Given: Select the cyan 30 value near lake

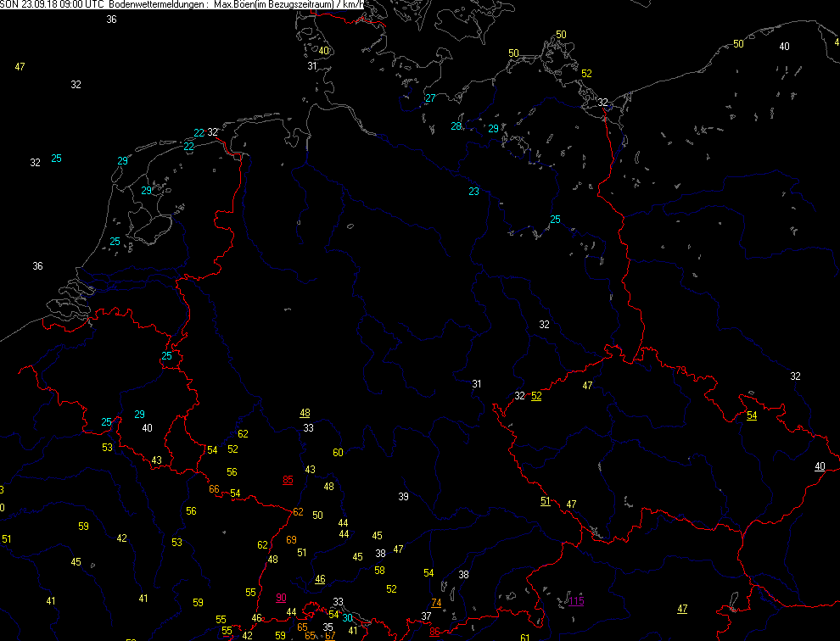Looking at the screenshot, I should (x=348, y=617).
